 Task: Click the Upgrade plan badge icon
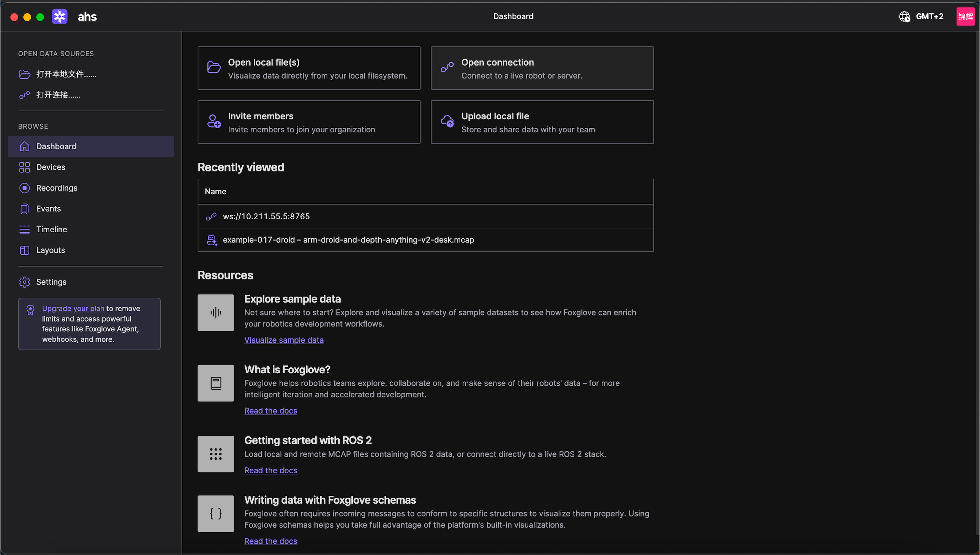(x=30, y=309)
